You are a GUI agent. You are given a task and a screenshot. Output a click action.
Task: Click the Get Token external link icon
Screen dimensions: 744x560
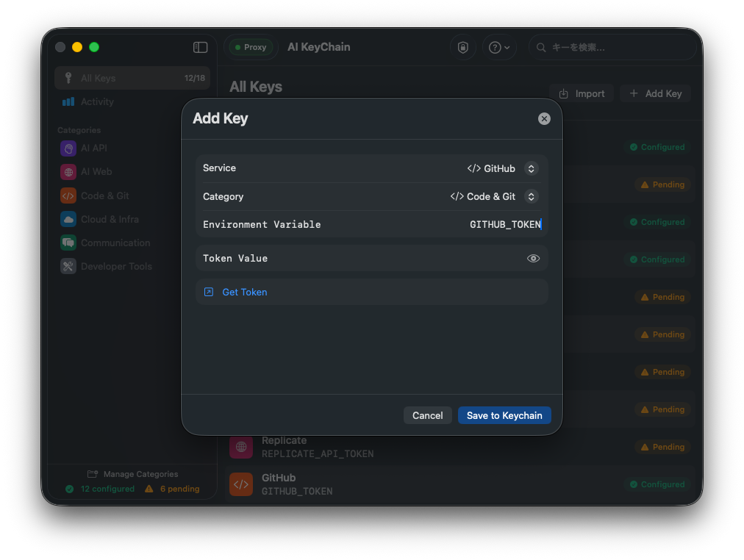pyautogui.click(x=209, y=292)
